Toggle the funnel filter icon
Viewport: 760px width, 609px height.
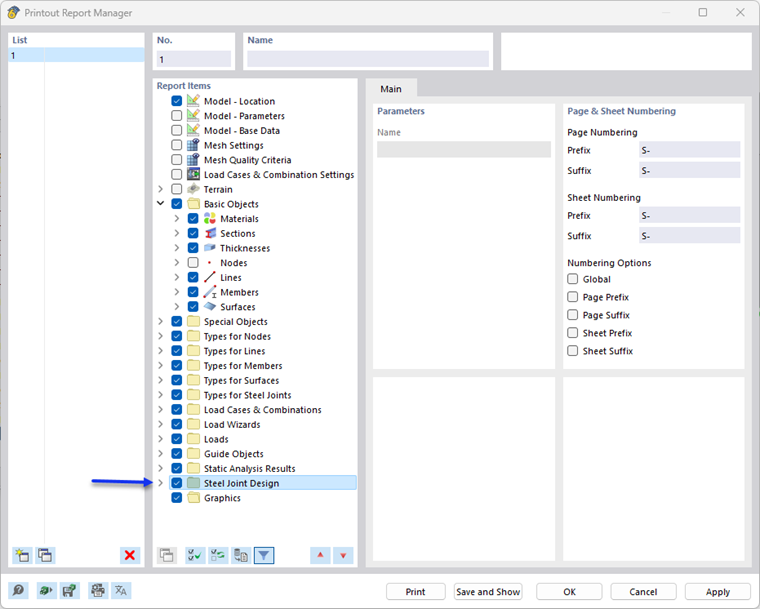pos(264,555)
